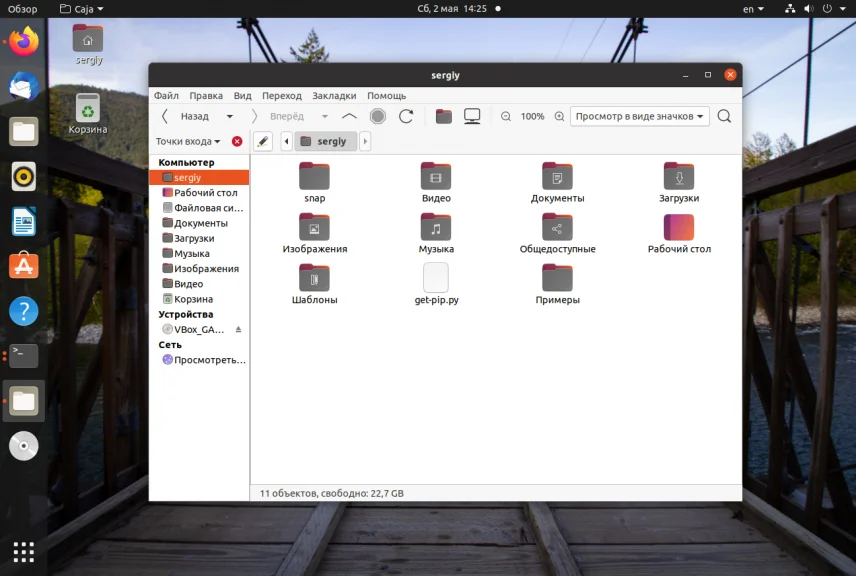Expand the Back history dropdown arrow

click(230, 116)
